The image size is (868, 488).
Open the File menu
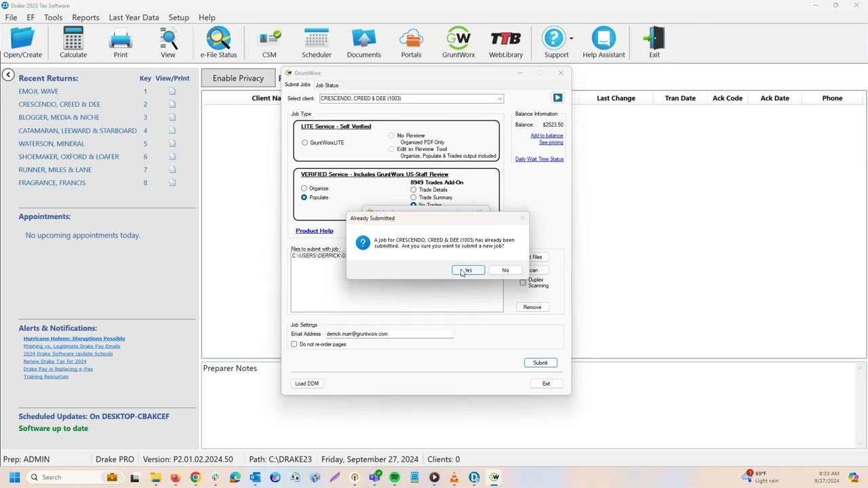click(11, 18)
